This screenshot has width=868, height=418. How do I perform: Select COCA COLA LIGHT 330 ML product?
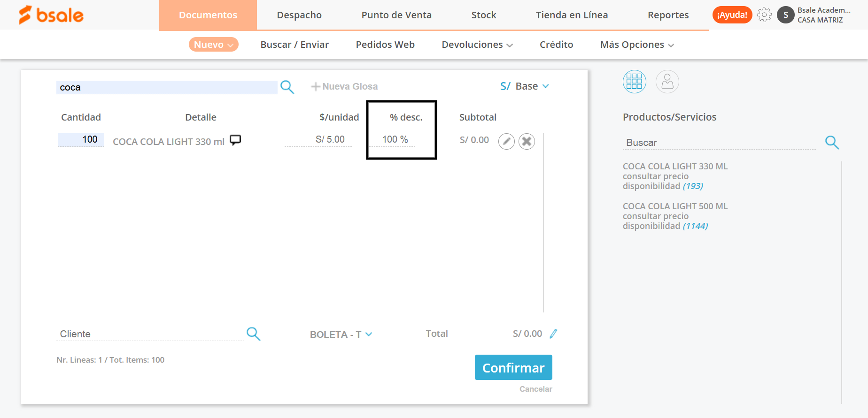[675, 167]
